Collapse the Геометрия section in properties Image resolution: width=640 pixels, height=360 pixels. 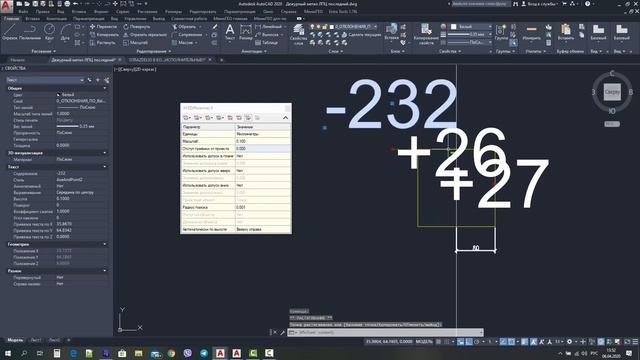click(x=105, y=244)
